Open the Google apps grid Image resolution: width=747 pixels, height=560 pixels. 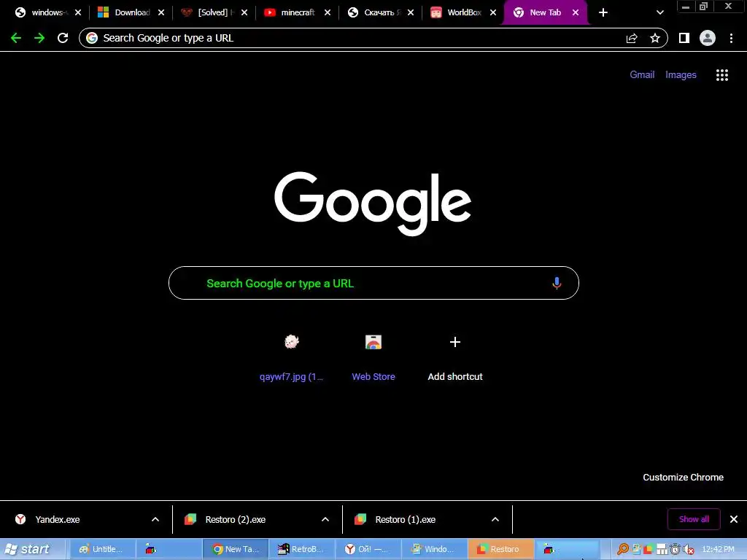click(722, 75)
